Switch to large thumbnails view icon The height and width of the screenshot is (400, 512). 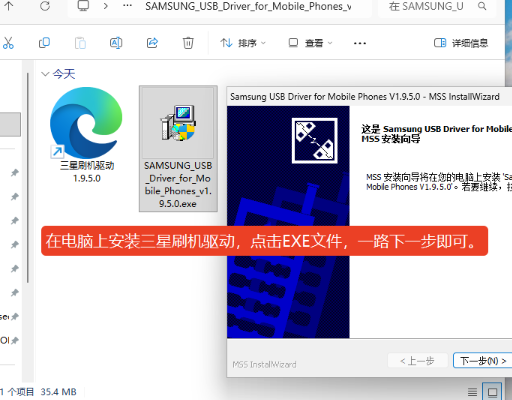pos(492,392)
